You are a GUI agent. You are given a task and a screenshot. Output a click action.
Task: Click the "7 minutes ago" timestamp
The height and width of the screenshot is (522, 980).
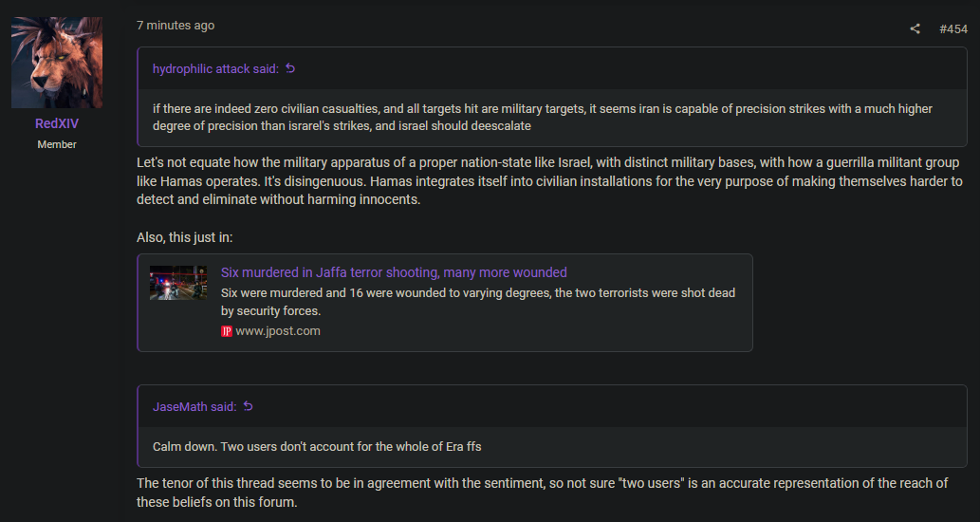(x=176, y=26)
